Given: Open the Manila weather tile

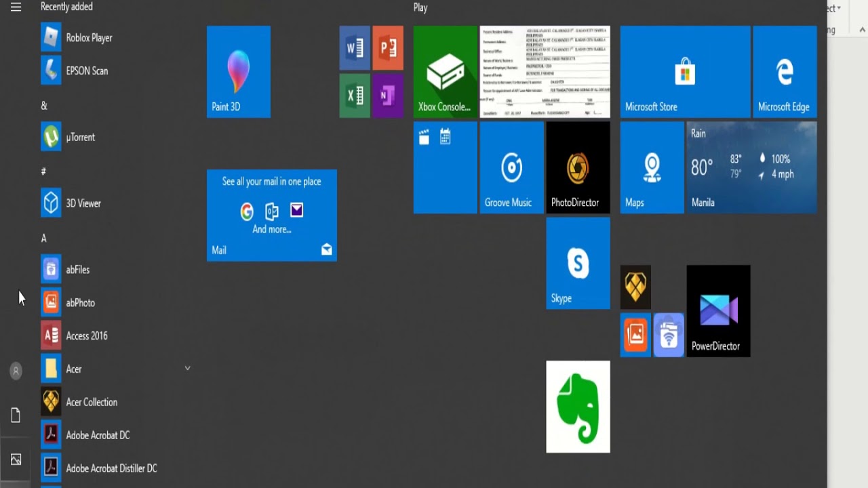Looking at the screenshot, I should tap(751, 167).
